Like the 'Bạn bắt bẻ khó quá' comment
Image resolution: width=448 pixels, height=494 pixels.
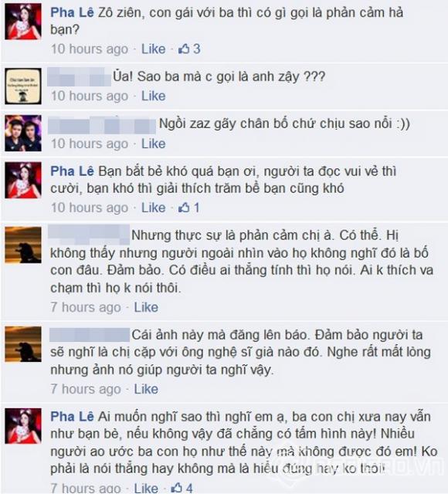(x=153, y=208)
